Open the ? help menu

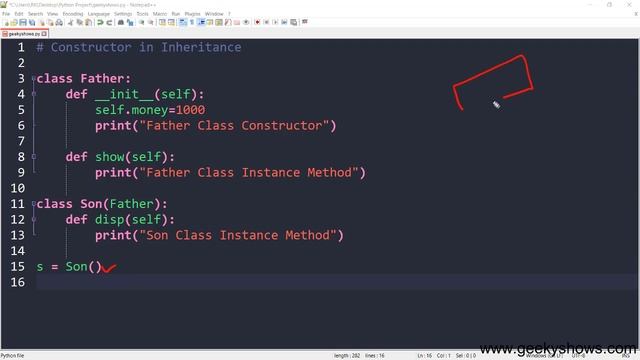229,14
